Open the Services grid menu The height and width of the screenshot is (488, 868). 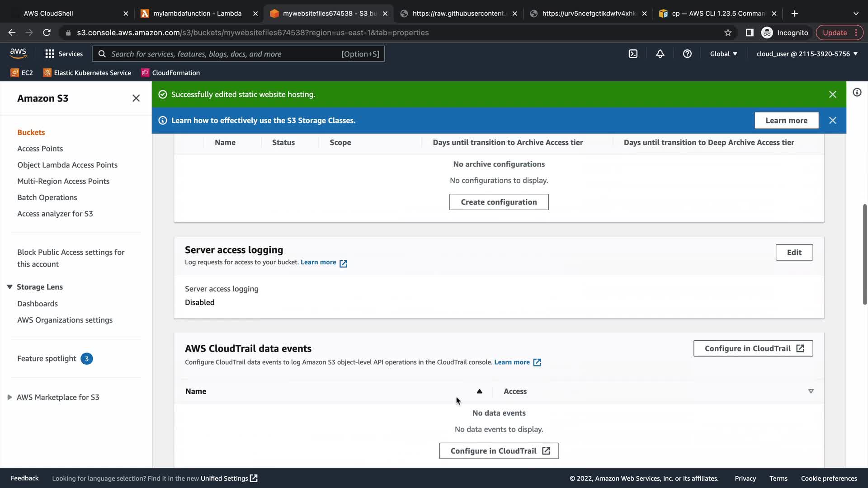[x=64, y=54]
